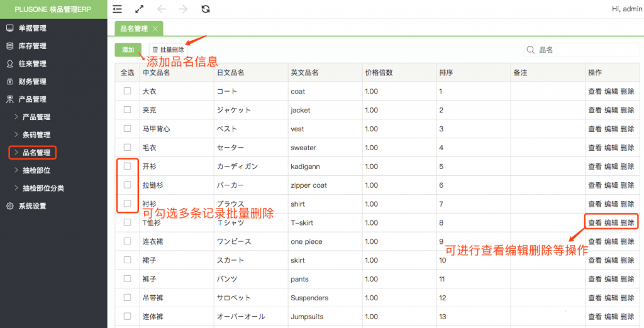Switch to 品名管理 tab
This screenshot has height=328, width=644.
139,28
